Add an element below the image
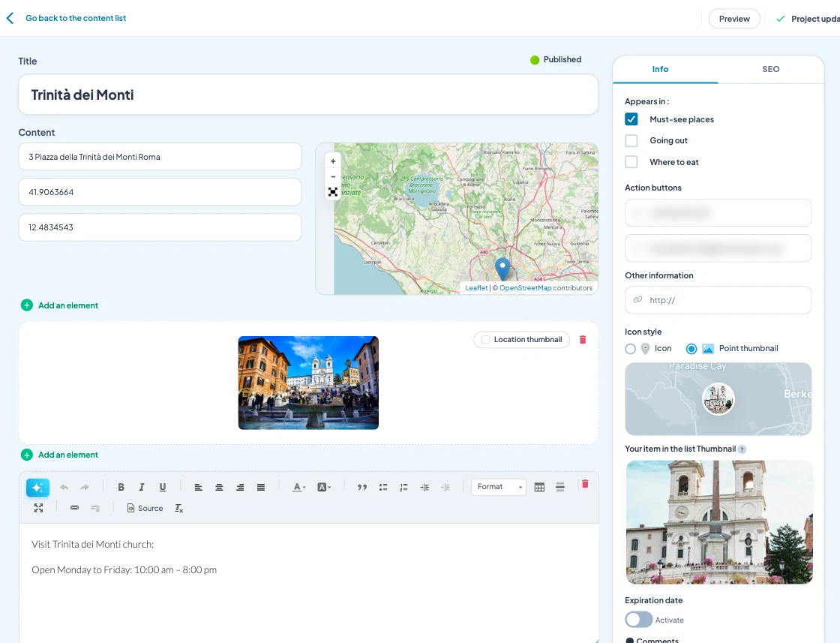Image resolution: width=840 pixels, height=643 pixels. [x=59, y=455]
